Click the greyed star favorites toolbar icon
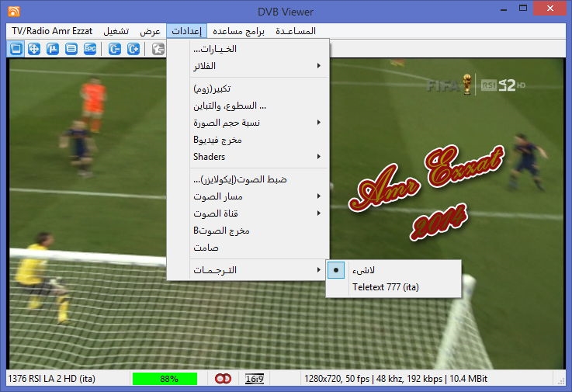 (x=158, y=49)
